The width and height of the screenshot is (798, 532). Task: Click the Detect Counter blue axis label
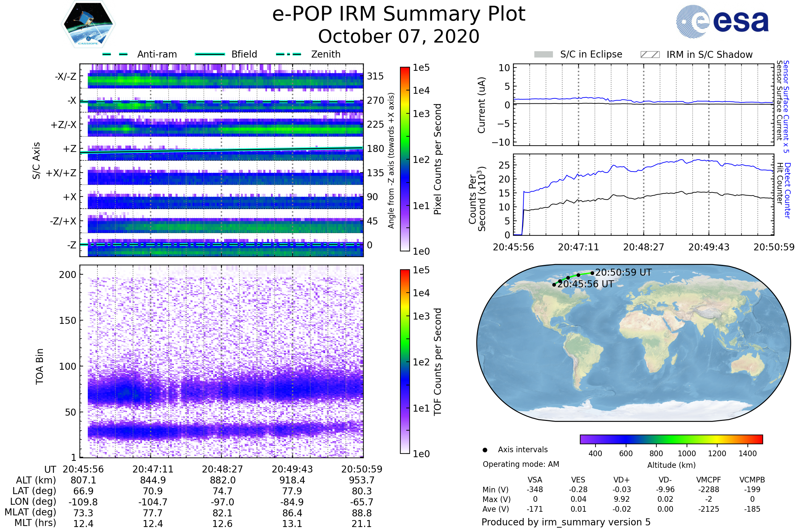pyautogui.click(x=787, y=191)
